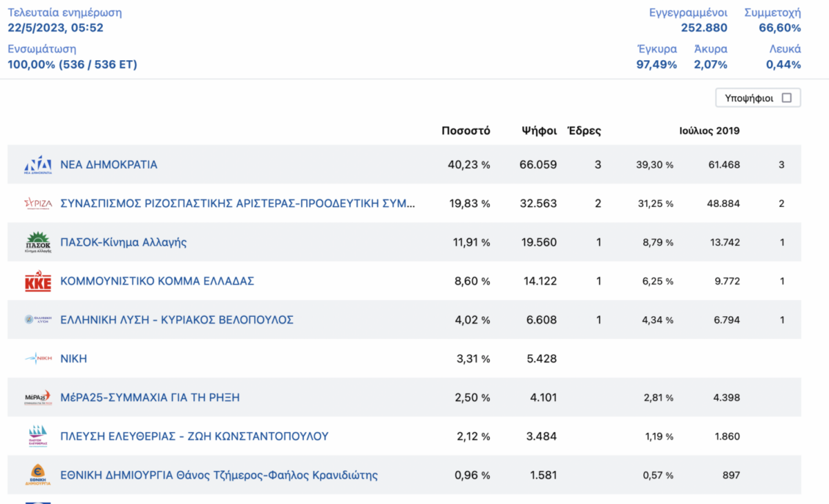The height and width of the screenshot is (504, 829).
Task: Open the ΚΟΜΜΟΥΝΙΣΤΙΚΟ ΚΟΜΜΑ ΕΛΛΑΔΑΣ link
Action: (158, 281)
